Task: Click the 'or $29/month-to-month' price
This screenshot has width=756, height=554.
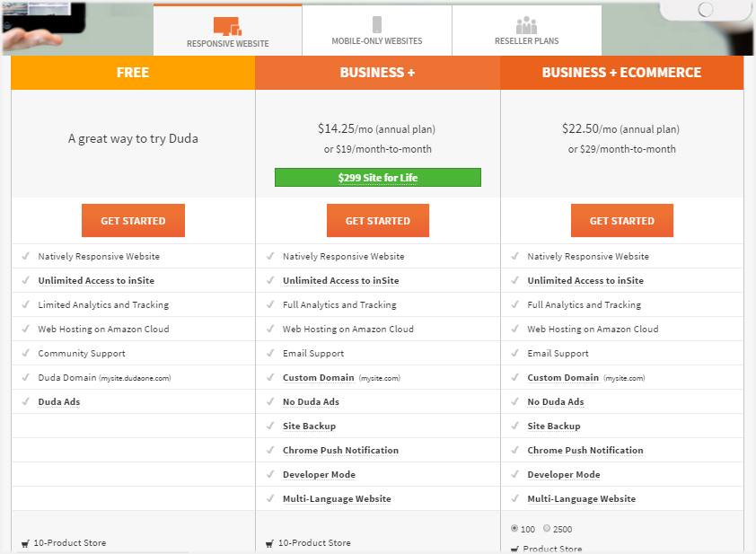Action: point(622,149)
